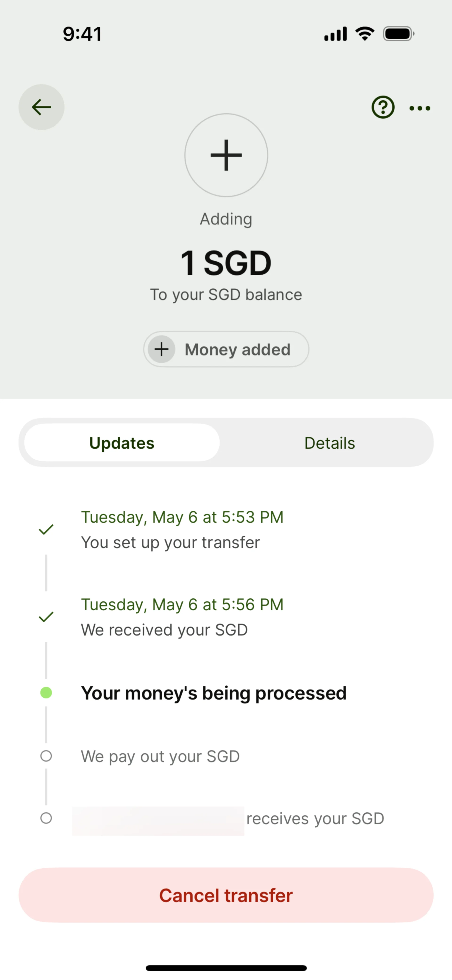
Task: Select the checkmark beside We received your SGD
Action: coord(46,617)
